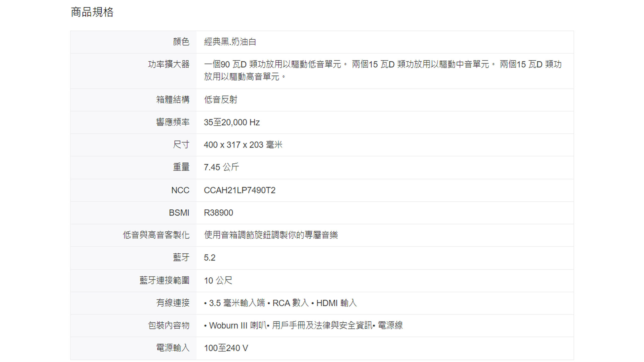Click the 7.45 公斤 weight value
Image resolution: width=644 pixels, height=362 pixels.
pos(221,167)
